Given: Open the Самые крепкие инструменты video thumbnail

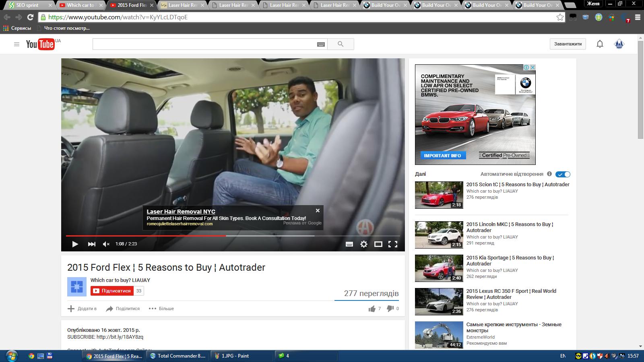Looking at the screenshot, I should pos(439,335).
